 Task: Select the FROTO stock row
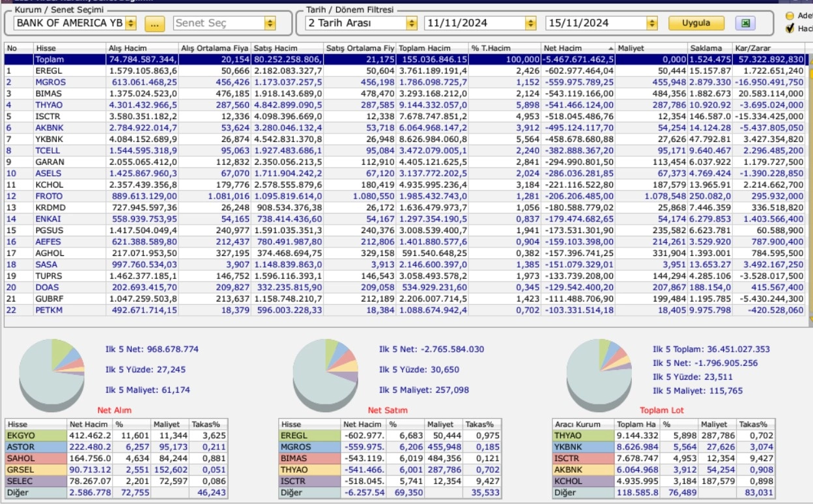(405, 196)
